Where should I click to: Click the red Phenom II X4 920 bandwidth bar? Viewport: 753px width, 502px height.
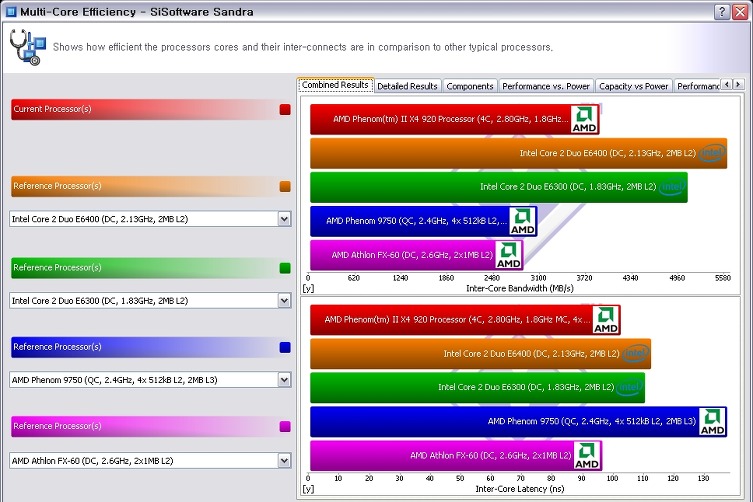[455, 120]
